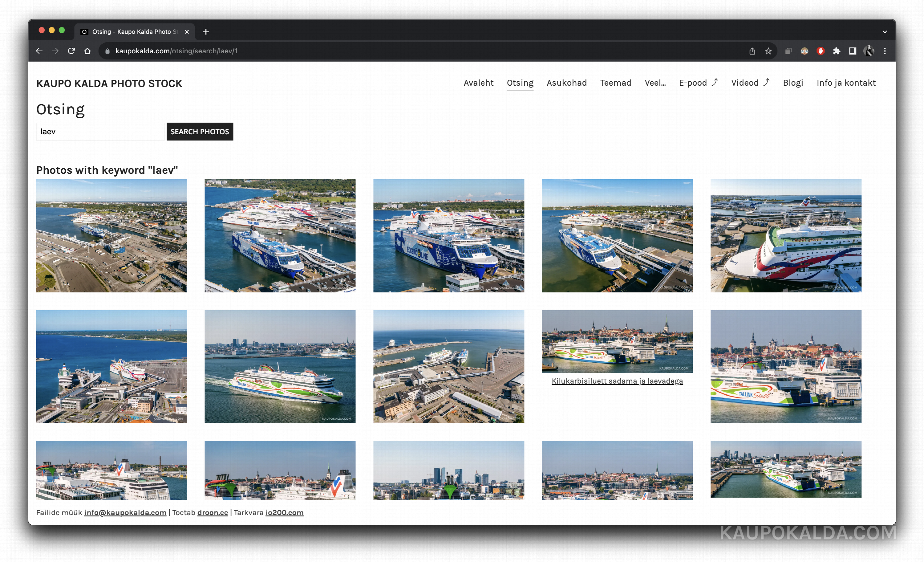
Task: Open the puzzle-piece extensions menu
Action: pos(837,51)
